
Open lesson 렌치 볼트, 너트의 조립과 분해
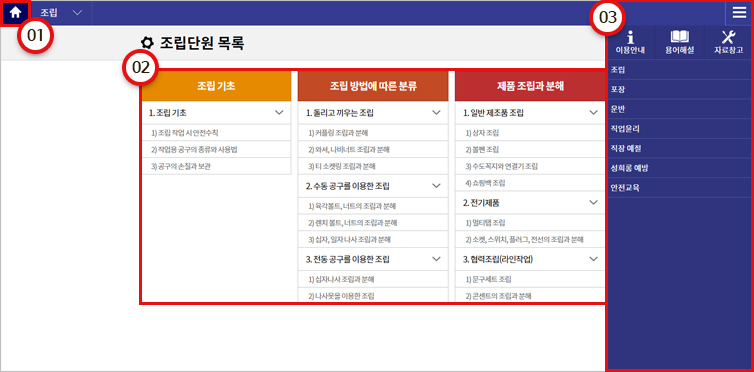[x=373, y=223]
